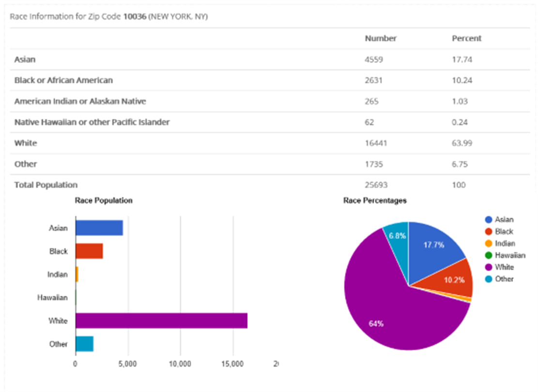The width and height of the screenshot is (538, 392).
Task: Click the Percent column header
Action: click(467, 38)
